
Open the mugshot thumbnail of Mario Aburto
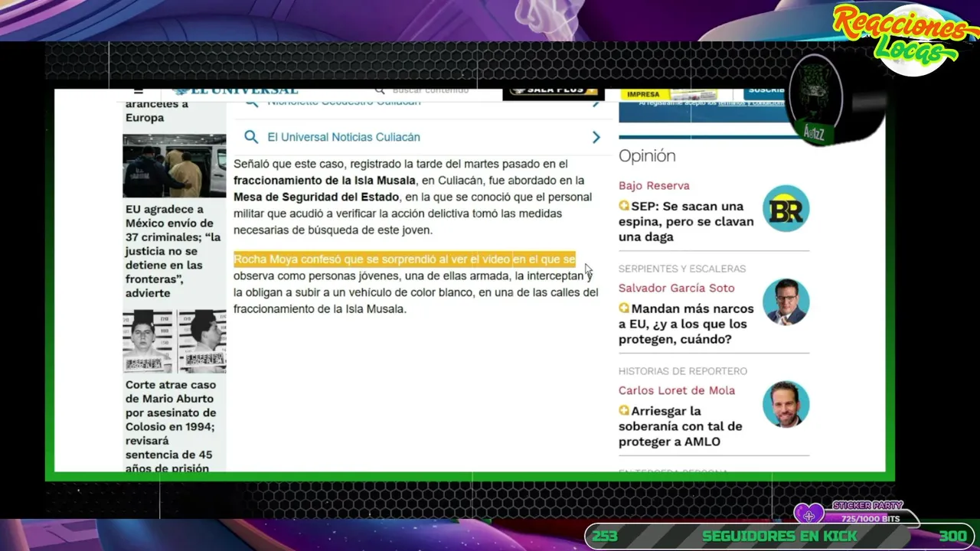(175, 341)
